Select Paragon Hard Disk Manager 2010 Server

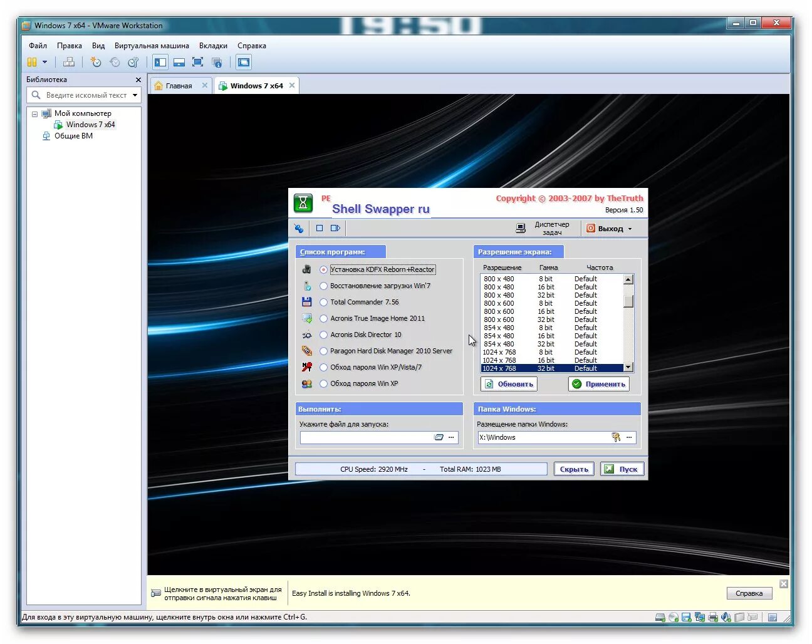point(323,351)
